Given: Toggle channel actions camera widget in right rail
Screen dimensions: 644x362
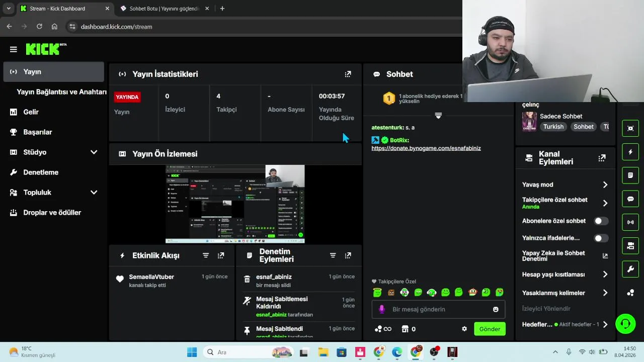Looking at the screenshot, I should coord(630,246).
